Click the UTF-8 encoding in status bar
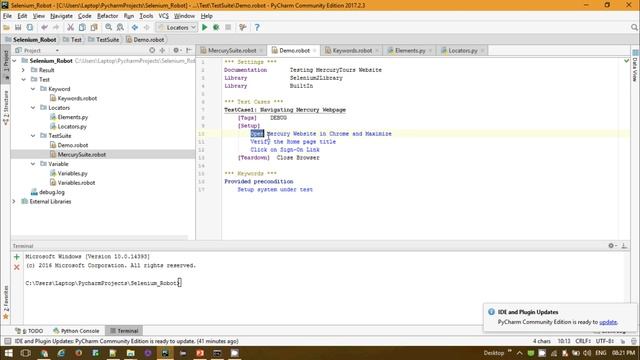 coord(604,341)
